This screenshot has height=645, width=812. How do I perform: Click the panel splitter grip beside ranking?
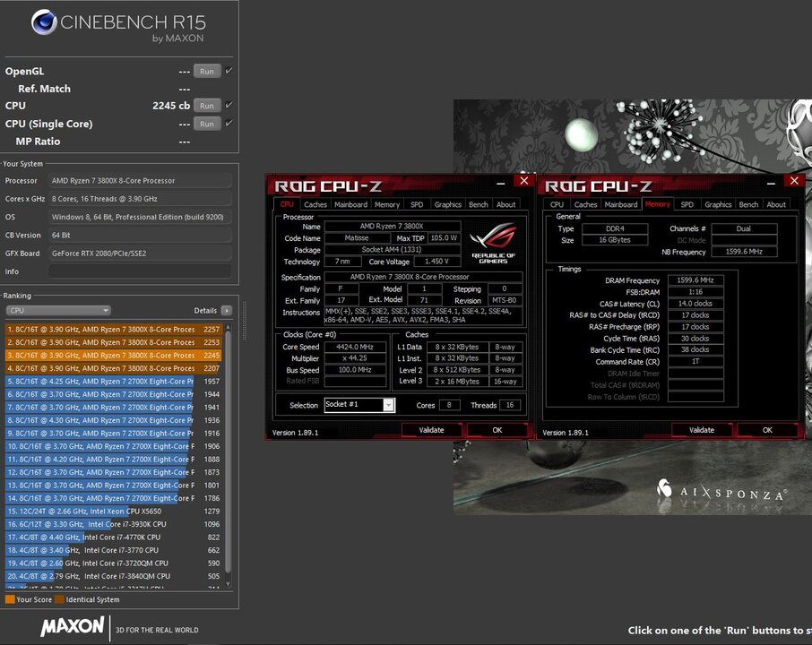[x=244, y=321]
